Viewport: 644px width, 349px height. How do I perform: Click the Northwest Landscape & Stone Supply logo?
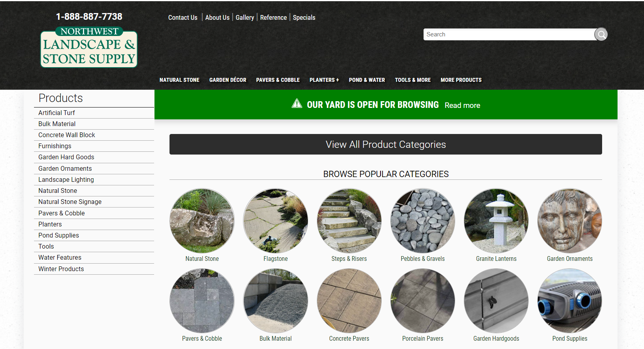coord(89,47)
